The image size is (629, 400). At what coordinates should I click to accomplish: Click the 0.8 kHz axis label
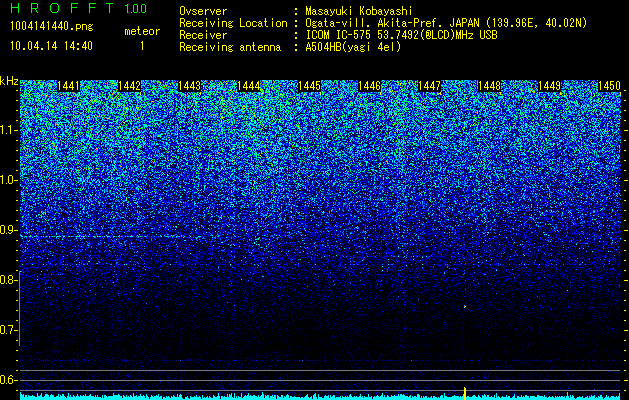[x=7, y=280]
